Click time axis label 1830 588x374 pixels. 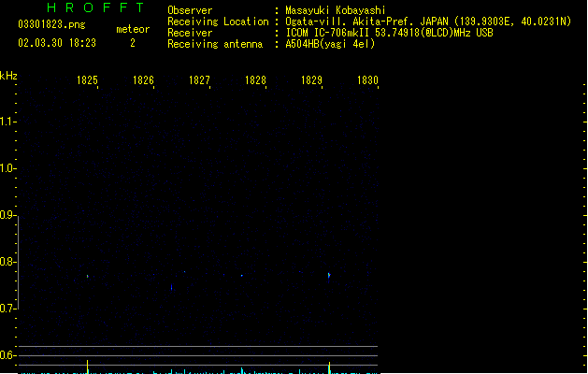367,80
